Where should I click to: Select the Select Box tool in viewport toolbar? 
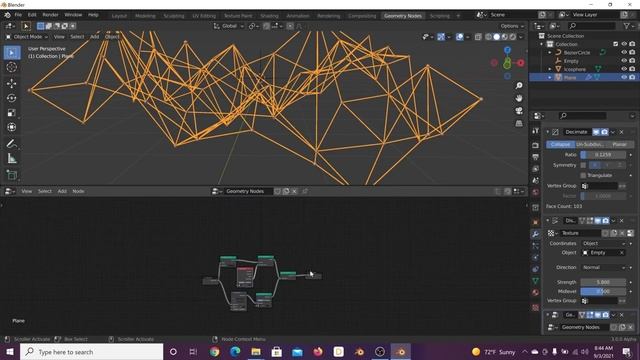12,53
